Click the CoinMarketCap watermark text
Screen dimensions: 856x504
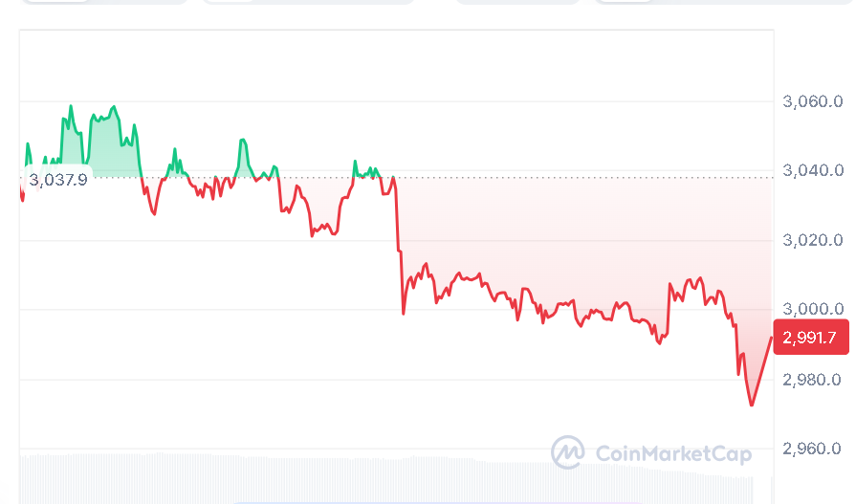[673, 453]
